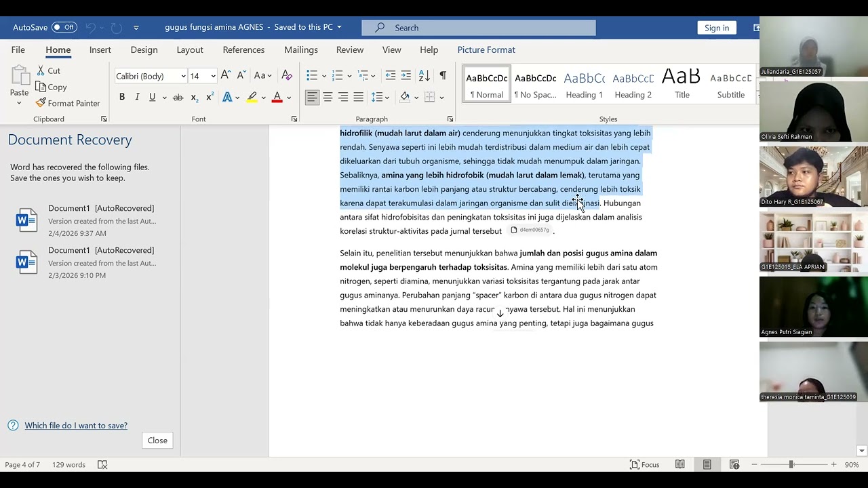The image size is (868, 488).
Task: Apply superscript formatting
Action: (x=210, y=97)
